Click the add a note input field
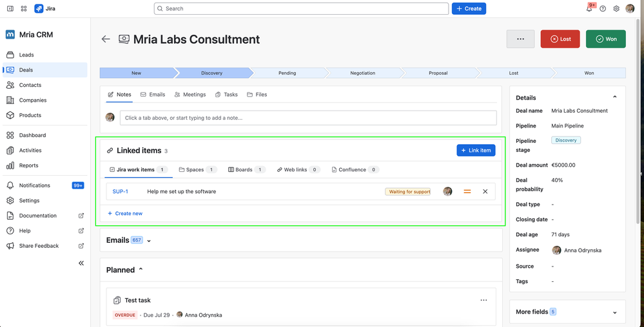644x327 pixels. click(308, 118)
